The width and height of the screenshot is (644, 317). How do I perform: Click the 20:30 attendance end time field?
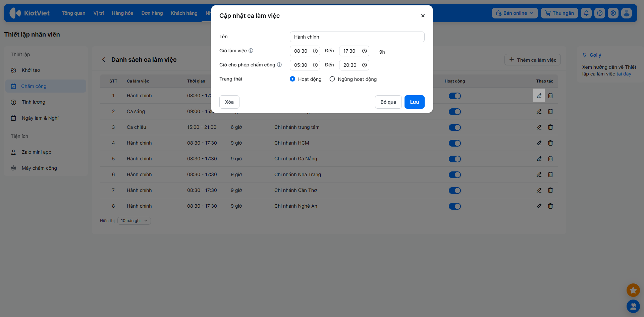(354, 65)
